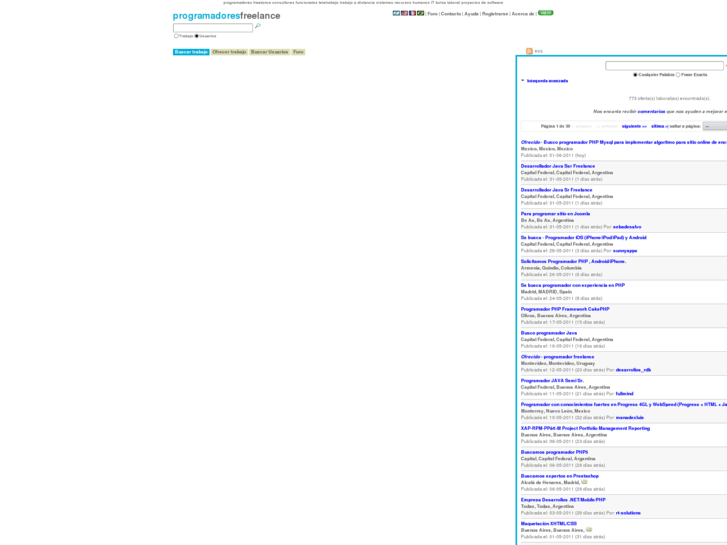Choose the Cualquier Palabra radio option
727x545 pixels.
coord(635,75)
